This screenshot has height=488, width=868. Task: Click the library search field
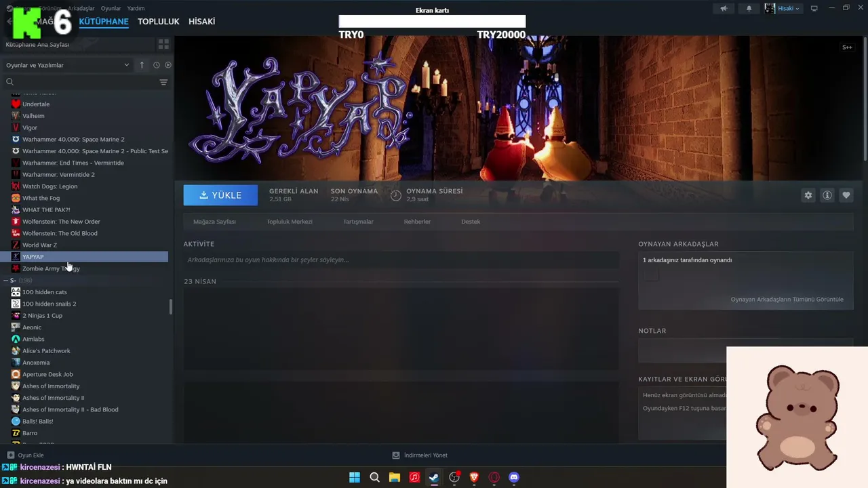(x=81, y=82)
